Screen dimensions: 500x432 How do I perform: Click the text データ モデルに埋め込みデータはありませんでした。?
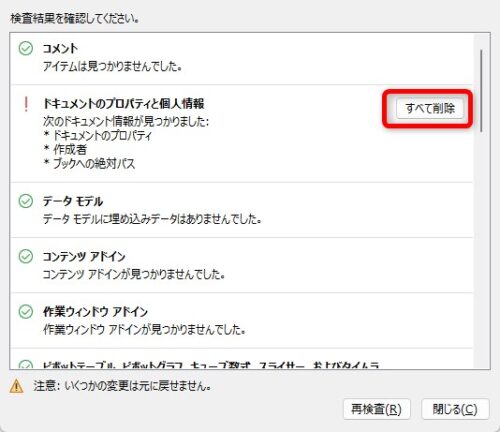point(152,219)
